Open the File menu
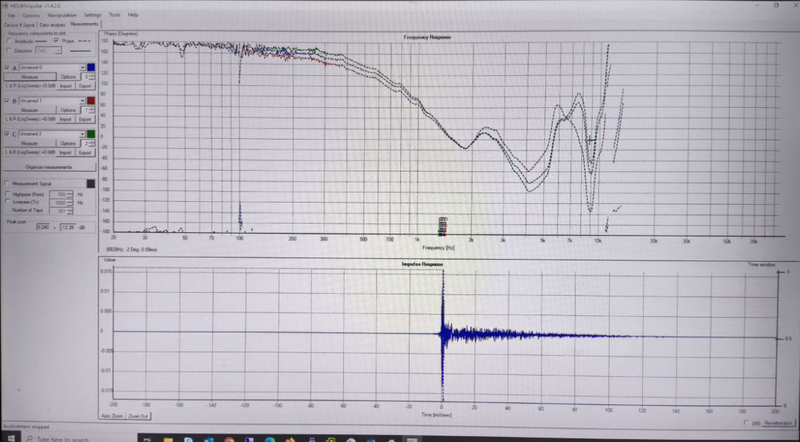 pyautogui.click(x=11, y=15)
